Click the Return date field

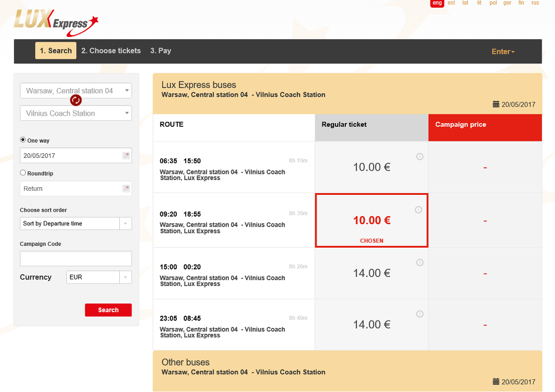(x=76, y=188)
